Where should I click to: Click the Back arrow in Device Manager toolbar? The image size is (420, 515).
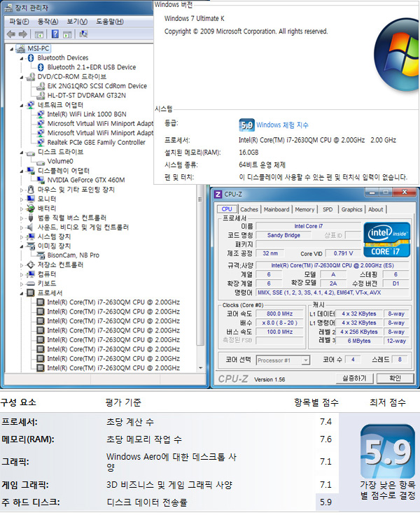[x=10, y=34]
